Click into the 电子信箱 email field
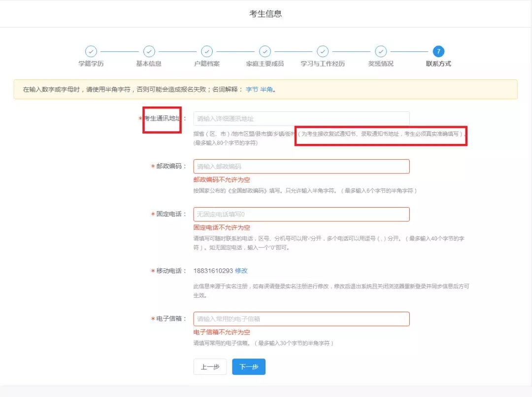532x397 pixels. coord(301,319)
